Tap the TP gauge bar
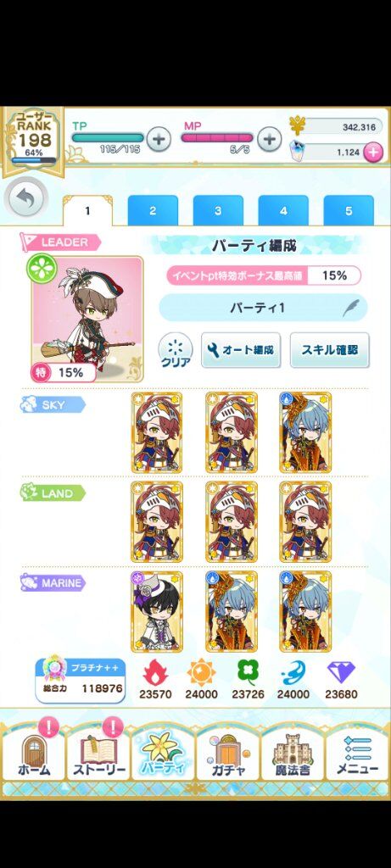 (x=108, y=138)
